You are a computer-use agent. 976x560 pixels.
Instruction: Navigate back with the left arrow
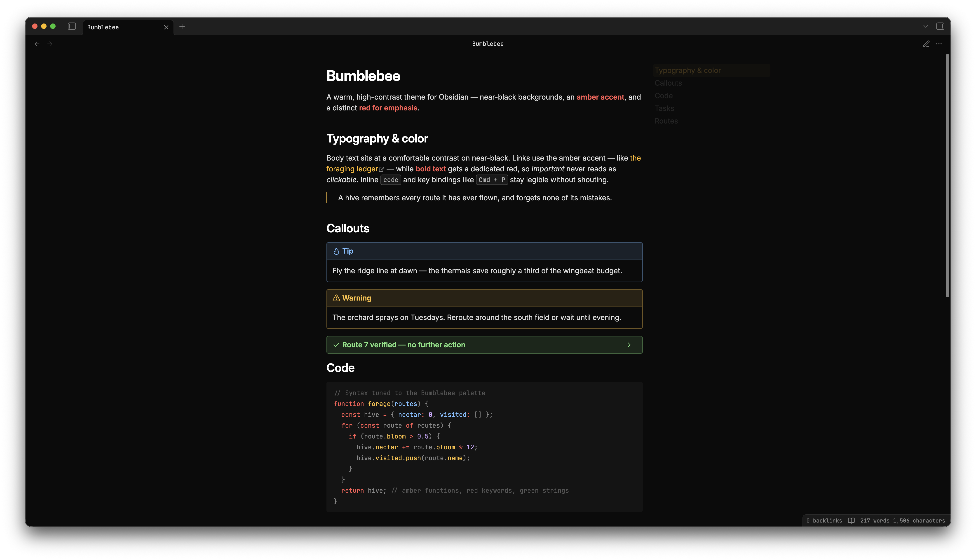pyautogui.click(x=37, y=44)
